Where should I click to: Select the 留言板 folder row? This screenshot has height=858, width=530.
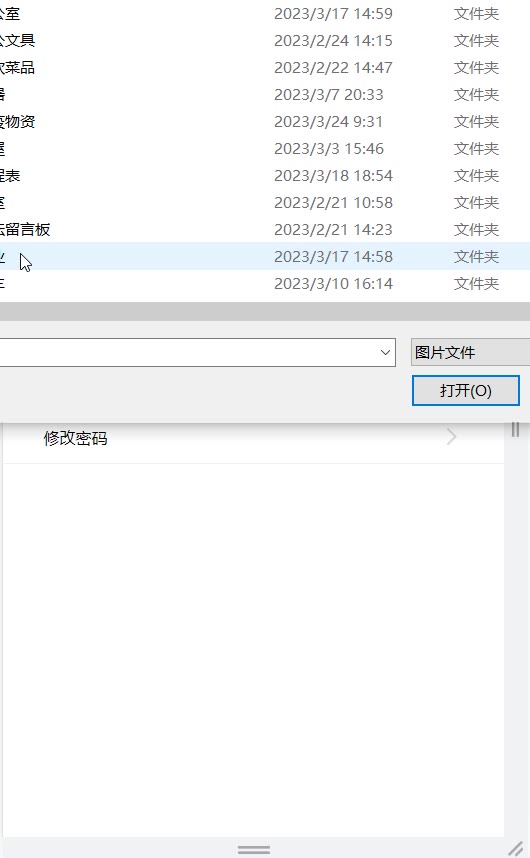click(265, 230)
